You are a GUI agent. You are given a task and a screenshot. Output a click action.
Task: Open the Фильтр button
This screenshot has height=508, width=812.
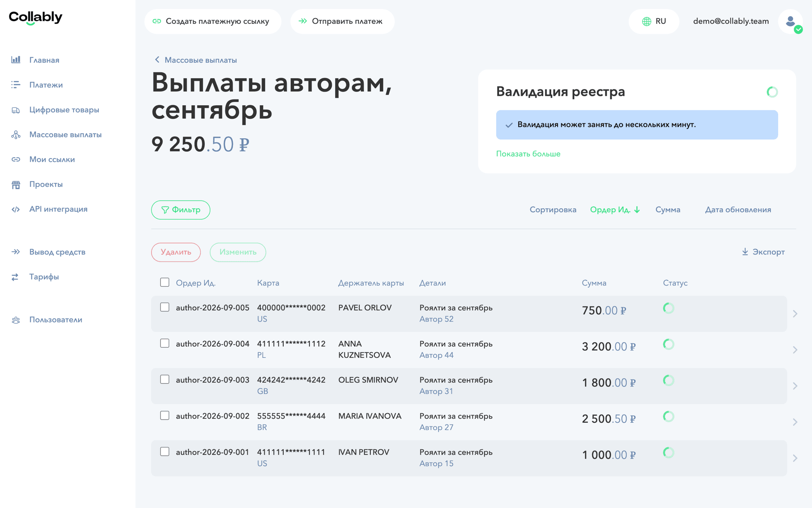tap(180, 210)
